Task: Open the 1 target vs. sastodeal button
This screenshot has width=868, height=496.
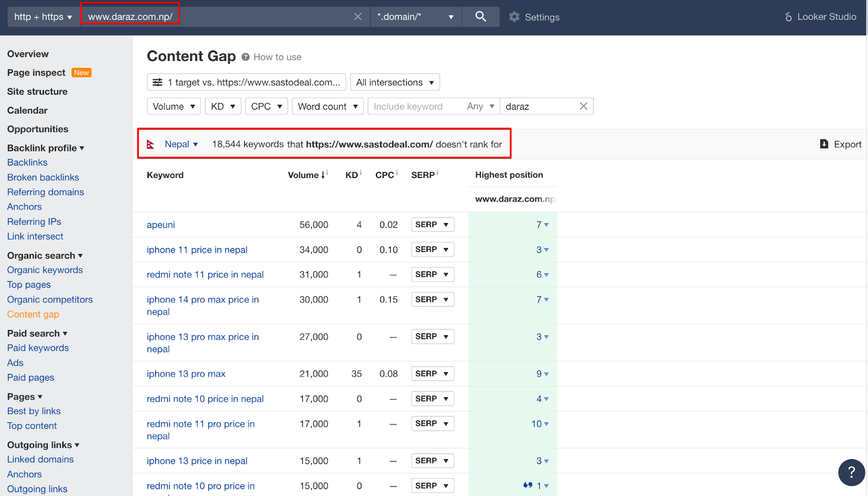Action: (x=246, y=82)
